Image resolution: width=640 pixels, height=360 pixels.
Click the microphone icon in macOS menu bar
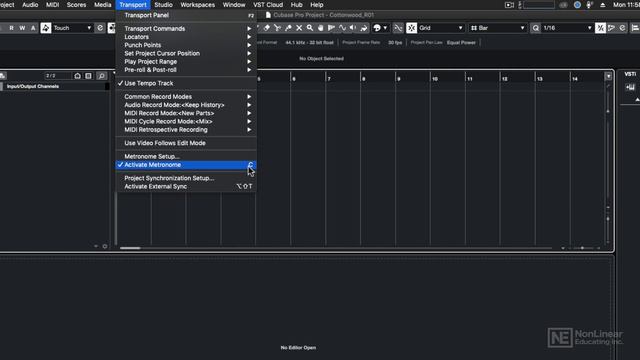tap(589, 5)
